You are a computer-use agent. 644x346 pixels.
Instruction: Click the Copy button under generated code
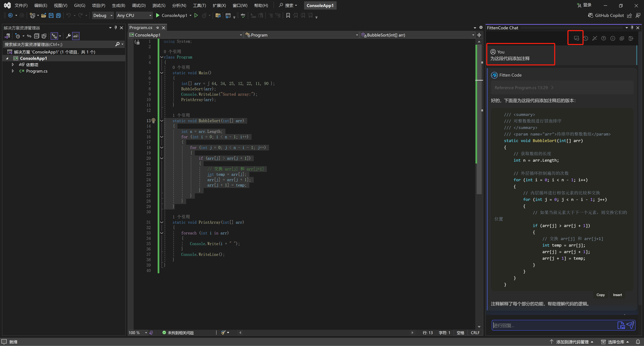[x=600, y=295]
